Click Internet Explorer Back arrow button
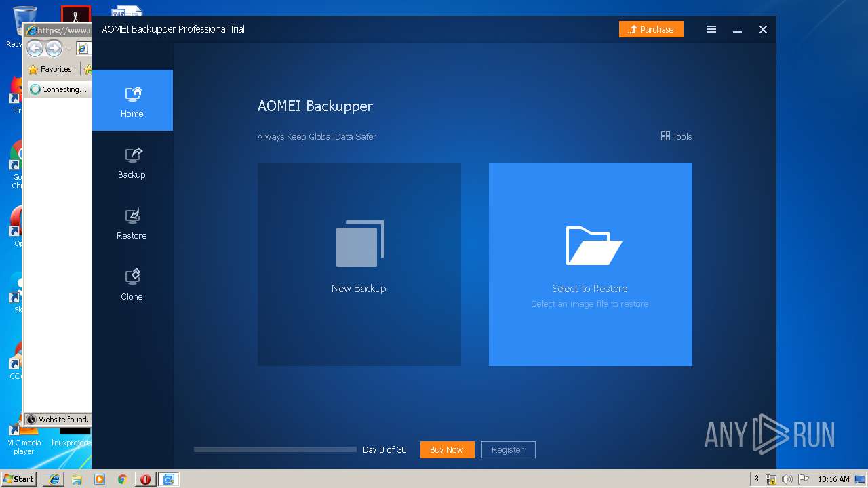The image size is (868, 488). tap(35, 49)
